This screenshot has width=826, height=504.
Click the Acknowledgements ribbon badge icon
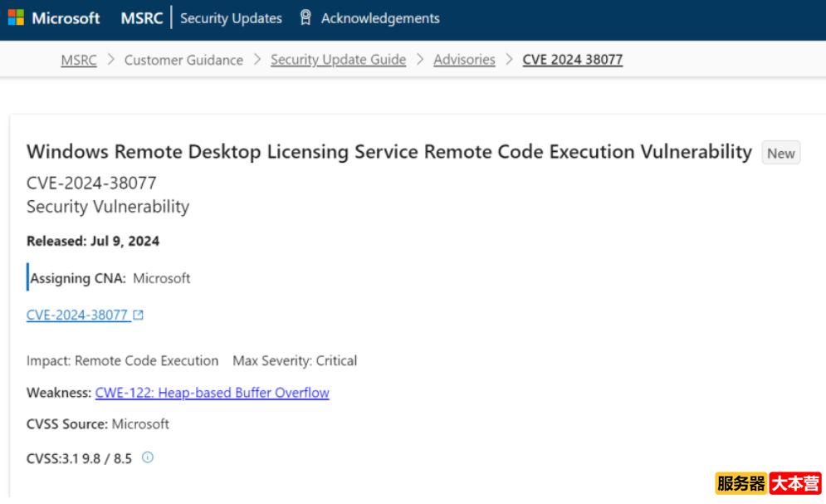tap(305, 17)
